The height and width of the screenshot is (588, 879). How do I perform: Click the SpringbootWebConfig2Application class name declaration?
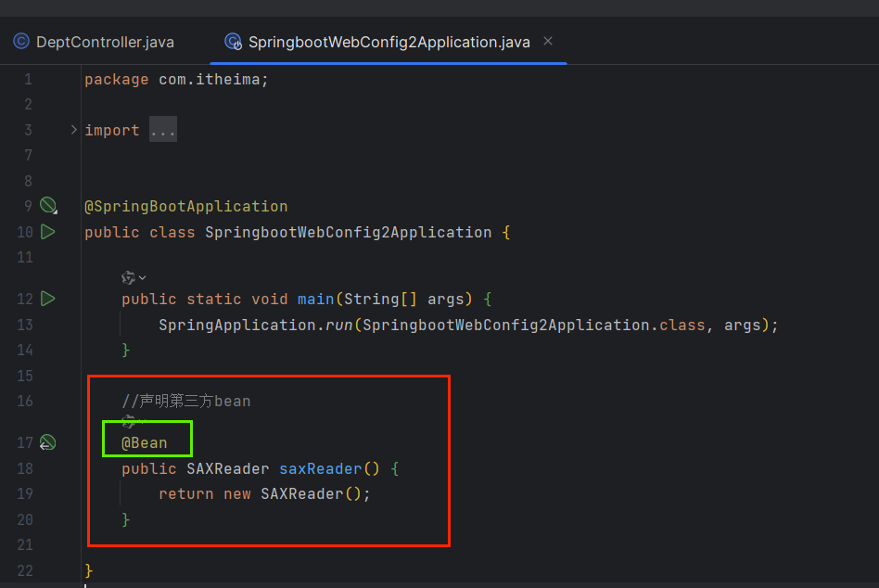point(348,232)
